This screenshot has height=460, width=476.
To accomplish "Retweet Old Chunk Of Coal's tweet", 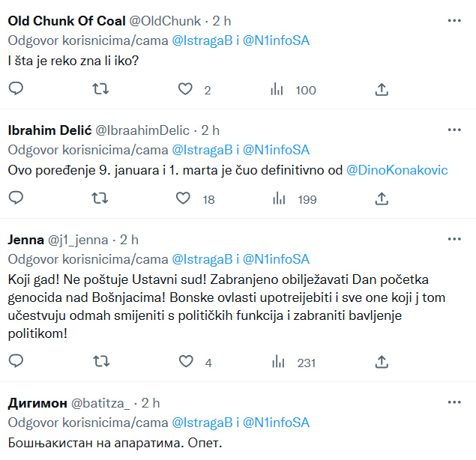I will point(100,90).
